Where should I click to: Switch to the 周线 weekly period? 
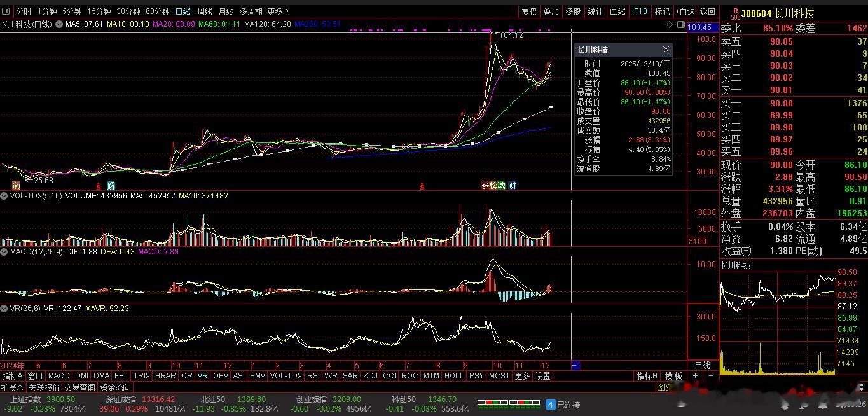[x=204, y=11]
